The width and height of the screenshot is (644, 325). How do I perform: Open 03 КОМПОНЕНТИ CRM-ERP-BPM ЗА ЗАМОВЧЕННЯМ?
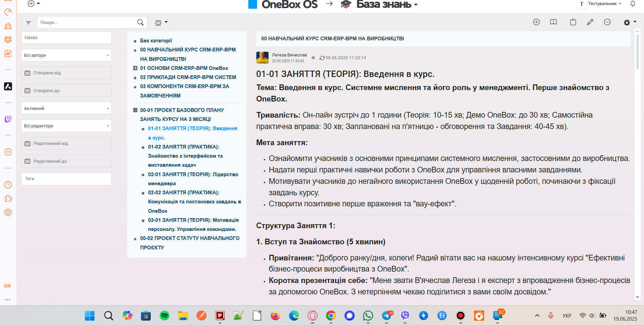185,91
